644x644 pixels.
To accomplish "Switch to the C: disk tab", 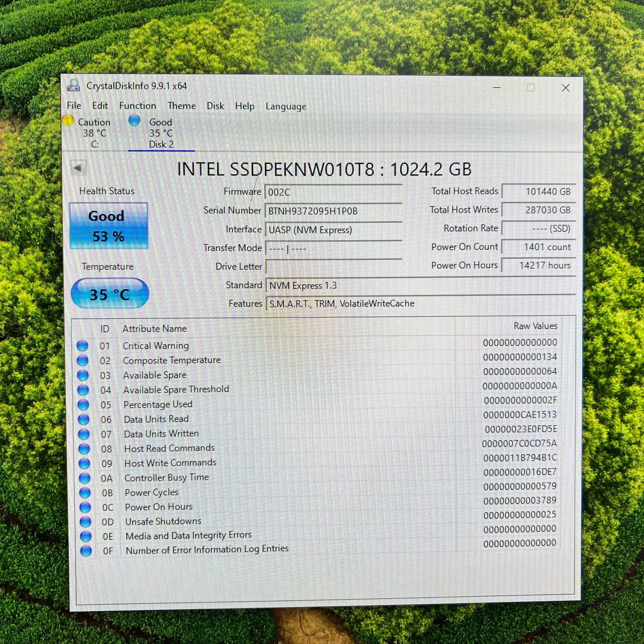I will [x=94, y=133].
